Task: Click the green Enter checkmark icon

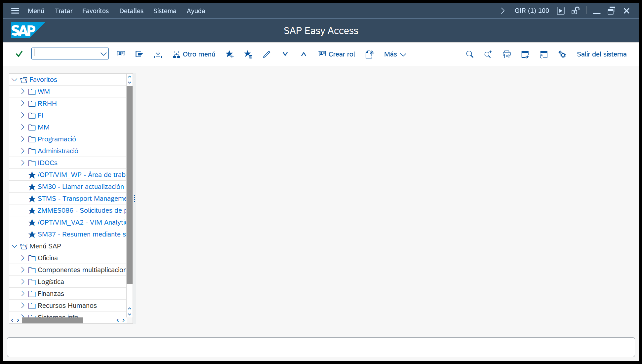Action: click(x=19, y=54)
